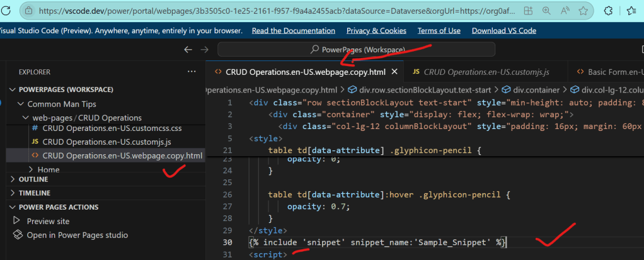Open browser extensions puzzle icon
The height and width of the screenshot is (260, 644).
point(608,11)
